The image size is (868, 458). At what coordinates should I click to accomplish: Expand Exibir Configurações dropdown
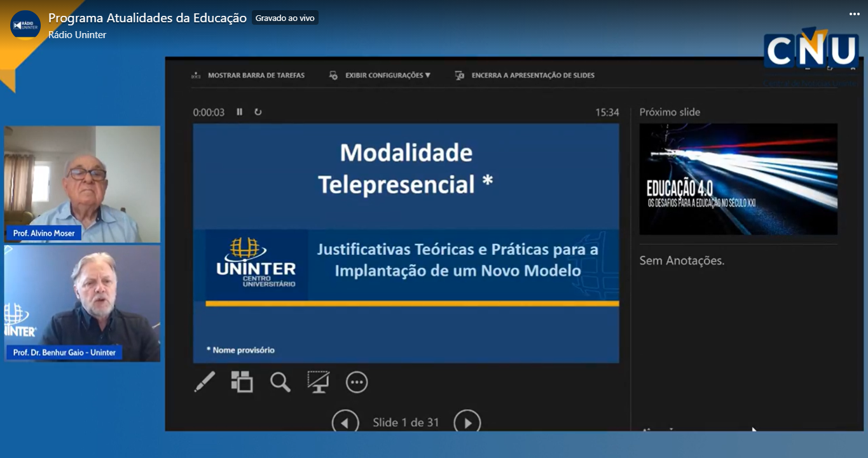click(x=380, y=75)
